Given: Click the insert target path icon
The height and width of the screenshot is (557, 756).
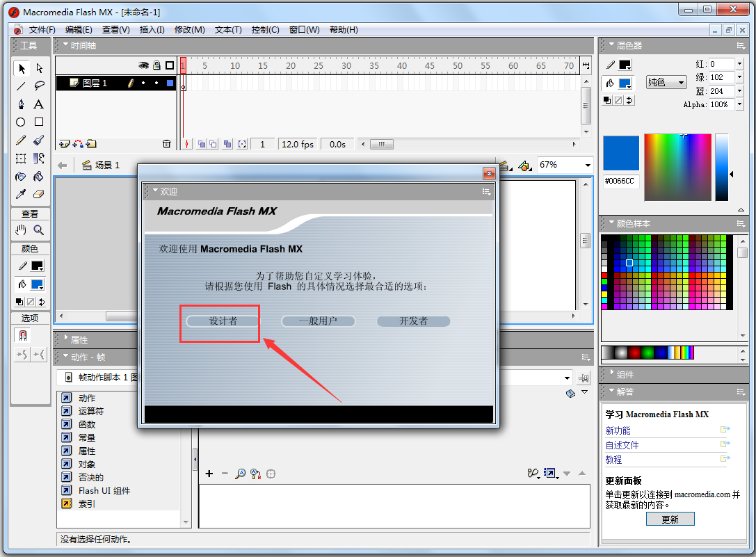Looking at the screenshot, I should click(271, 474).
